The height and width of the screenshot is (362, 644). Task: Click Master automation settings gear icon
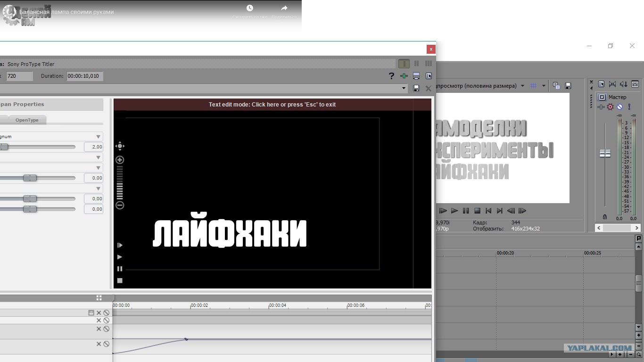(611, 107)
